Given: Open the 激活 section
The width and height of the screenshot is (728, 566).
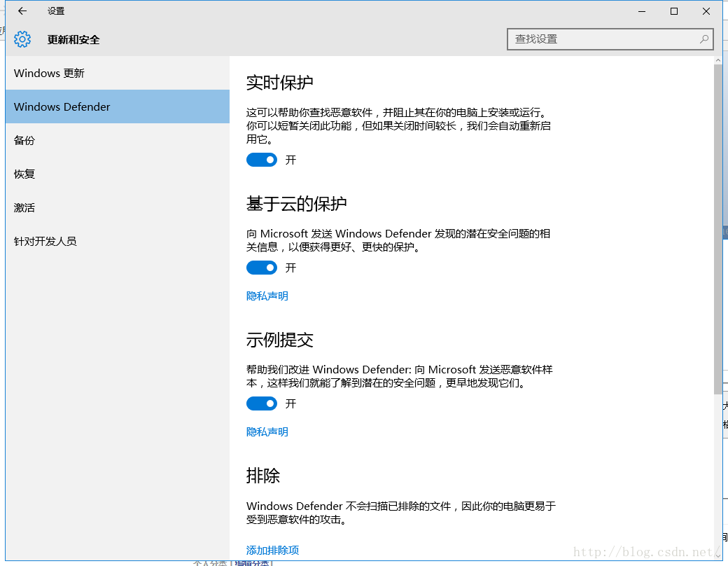Looking at the screenshot, I should pos(118,208).
